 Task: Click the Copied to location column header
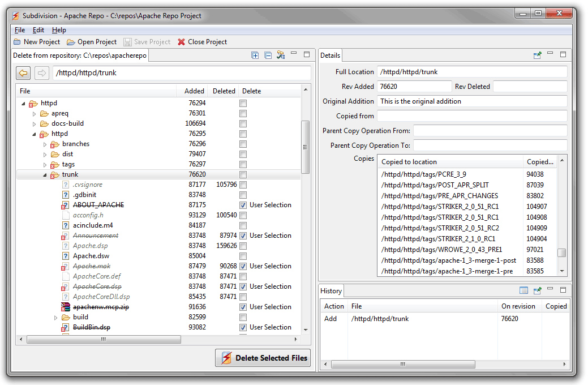pyautogui.click(x=450, y=162)
